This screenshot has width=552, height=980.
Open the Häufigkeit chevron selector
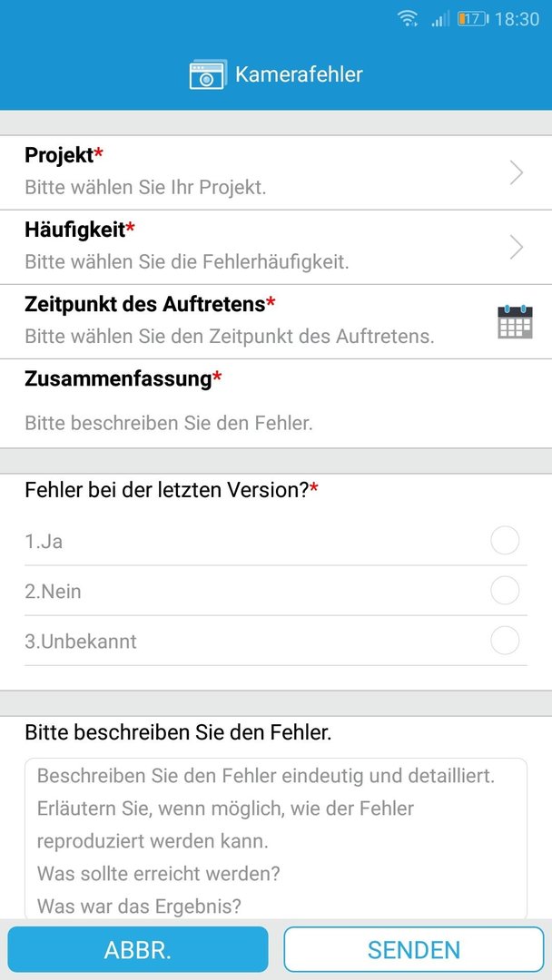pyautogui.click(x=517, y=248)
